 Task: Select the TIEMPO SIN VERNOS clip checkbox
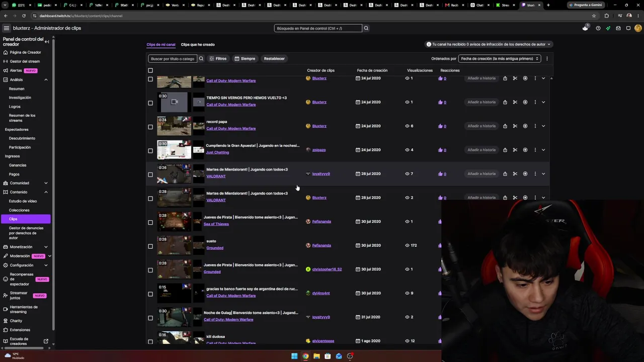click(x=150, y=103)
